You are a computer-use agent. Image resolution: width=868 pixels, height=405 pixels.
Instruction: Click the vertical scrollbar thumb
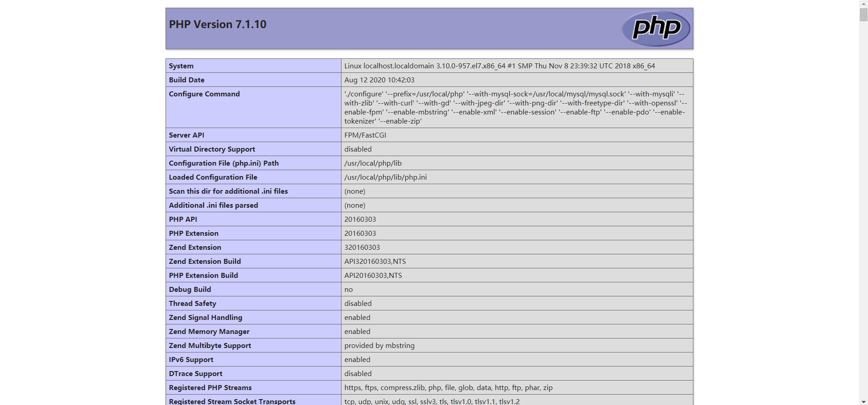click(863, 14)
